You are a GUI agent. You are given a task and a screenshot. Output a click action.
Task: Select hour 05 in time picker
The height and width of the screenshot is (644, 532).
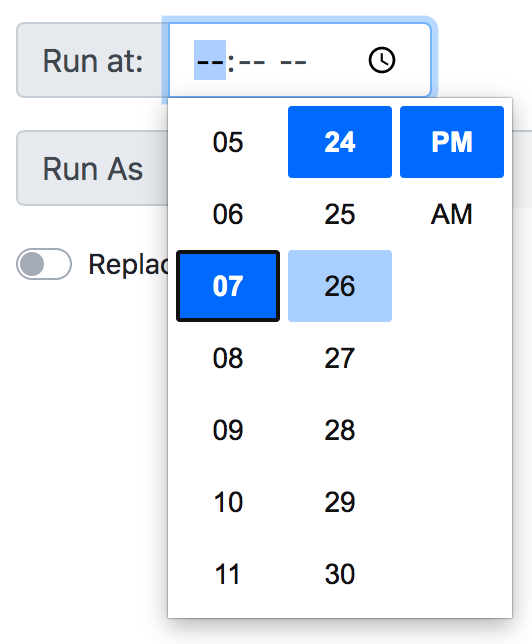228,142
